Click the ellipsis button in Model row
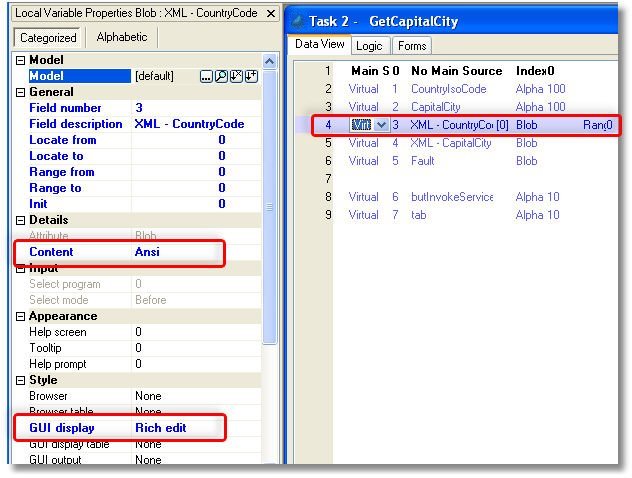632x478 pixels. point(206,76)
